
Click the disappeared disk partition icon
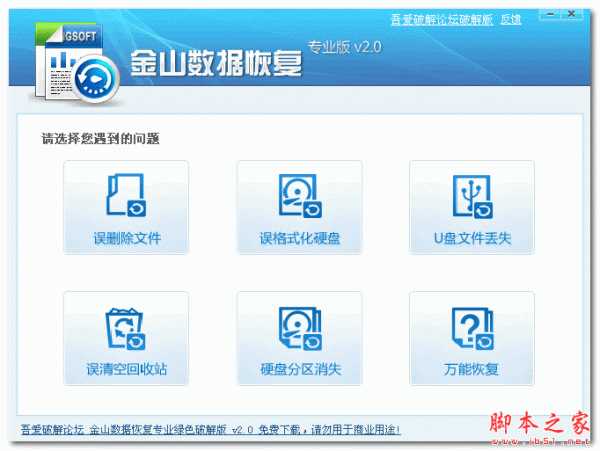(300, 328)
